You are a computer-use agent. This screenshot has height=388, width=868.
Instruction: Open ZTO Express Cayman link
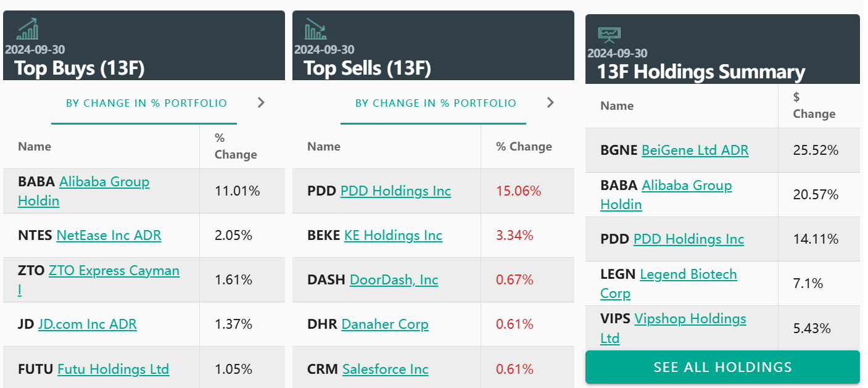click(114, 271)
